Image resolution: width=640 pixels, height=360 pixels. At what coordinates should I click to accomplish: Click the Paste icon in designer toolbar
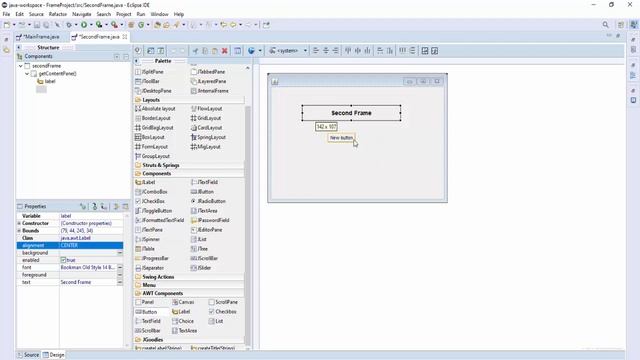point(215,51)
